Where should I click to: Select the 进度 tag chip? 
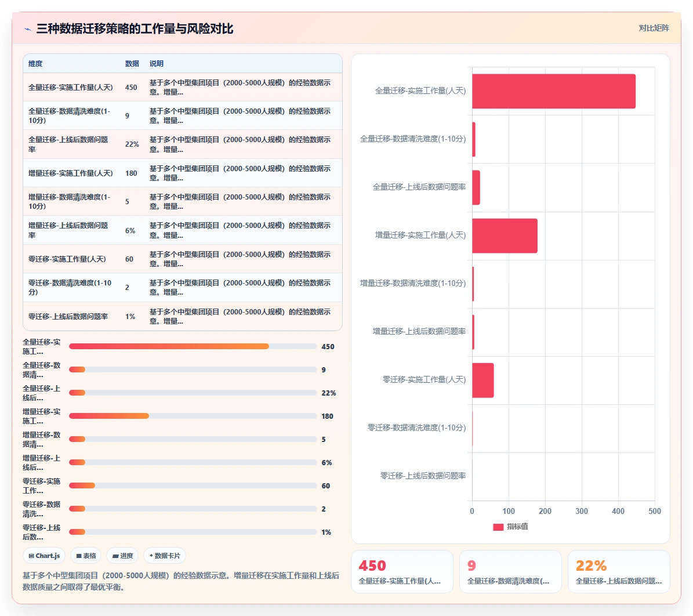122,556
